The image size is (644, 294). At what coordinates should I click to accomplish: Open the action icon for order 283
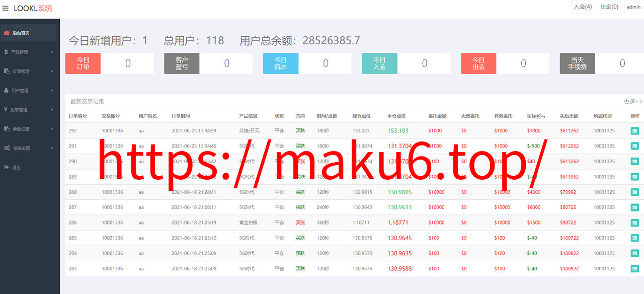point(634,269)
